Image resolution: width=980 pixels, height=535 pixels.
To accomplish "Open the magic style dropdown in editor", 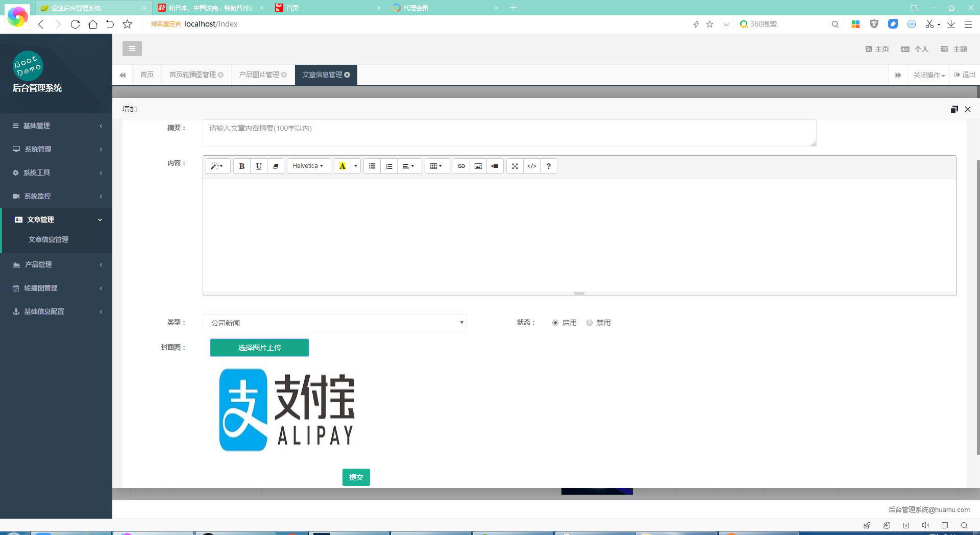I will 217,166.
